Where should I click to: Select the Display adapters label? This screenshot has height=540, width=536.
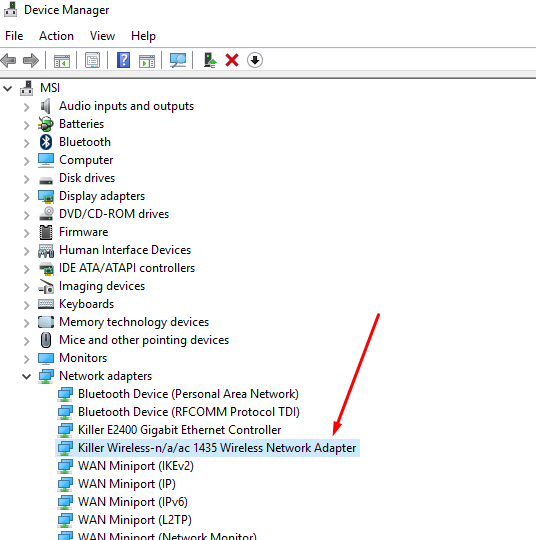102,196
